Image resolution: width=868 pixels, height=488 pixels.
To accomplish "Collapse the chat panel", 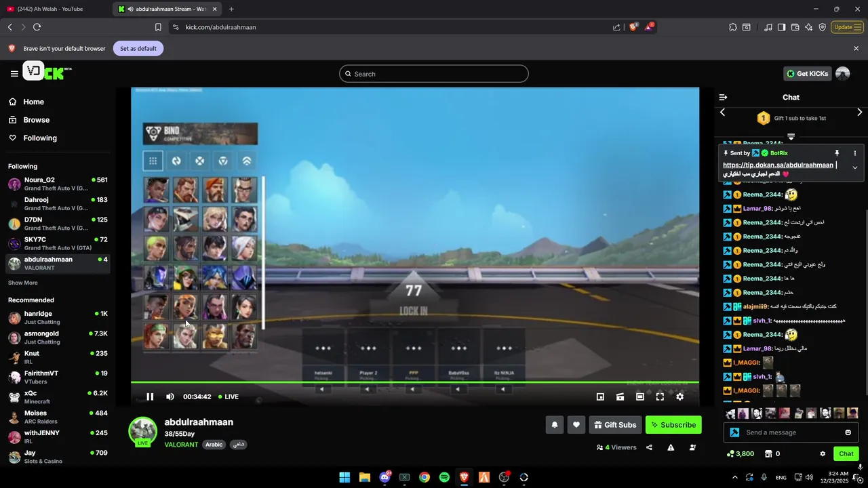I will pyautogui.click(x=723, y=98).
